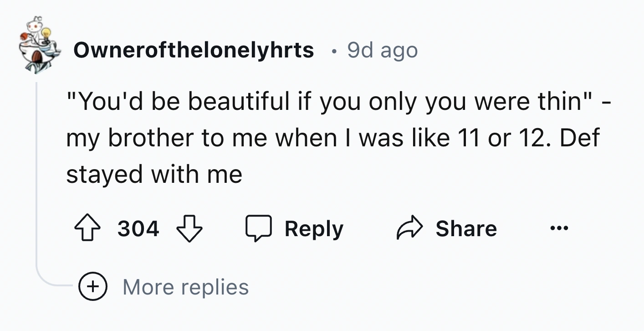Open the three-dot more options menu
Image resolution: width=644 pixels, height=331 pixels.
[x=560, y=229]
